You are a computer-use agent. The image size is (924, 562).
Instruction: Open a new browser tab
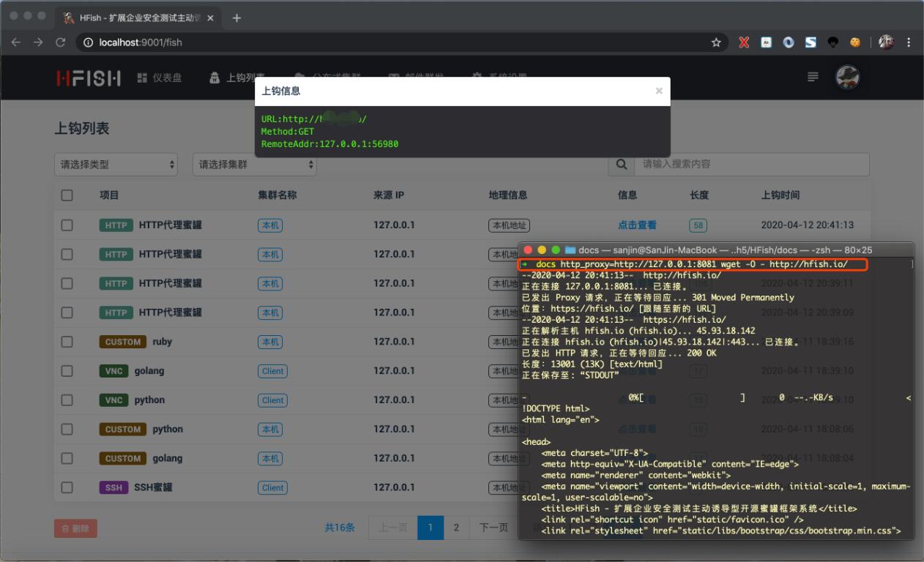click(x=236, y=18)
